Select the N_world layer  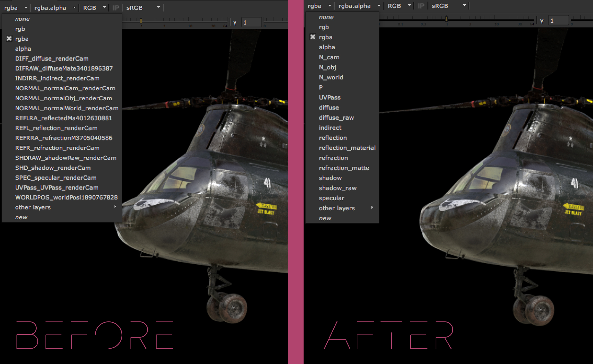point(331,77)
